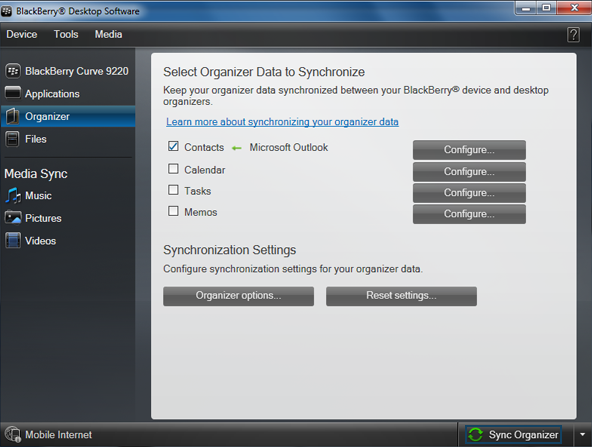Screen dimensions: 592x447
Task: Click the green sync arrows icon
Action: 475,435
